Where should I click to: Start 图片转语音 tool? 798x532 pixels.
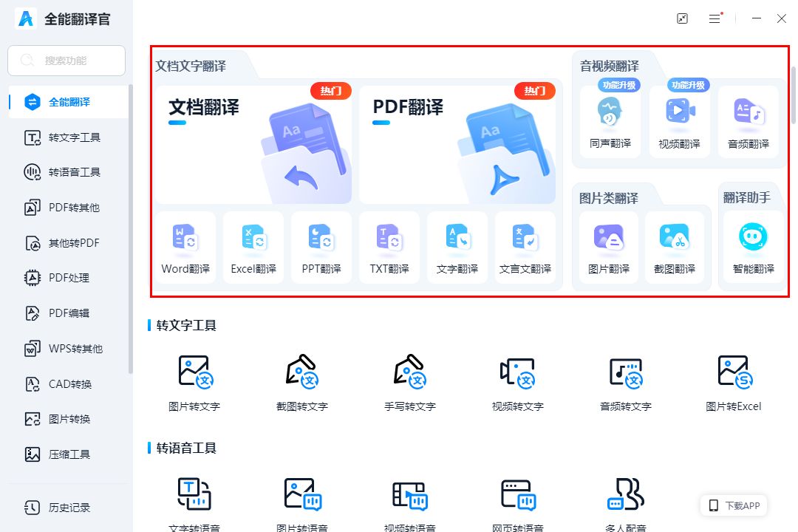(x=302, y=504)
